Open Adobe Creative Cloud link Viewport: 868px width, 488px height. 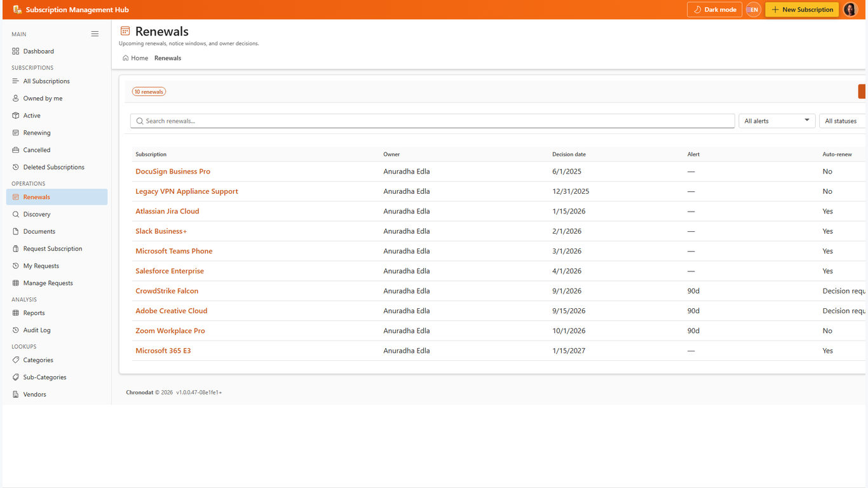(x=172, y=311)
